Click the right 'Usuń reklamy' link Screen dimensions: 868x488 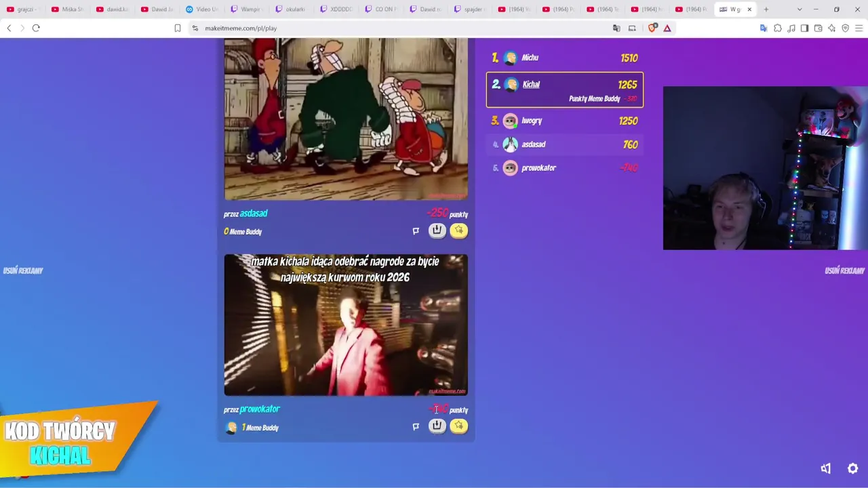[845, 270]
